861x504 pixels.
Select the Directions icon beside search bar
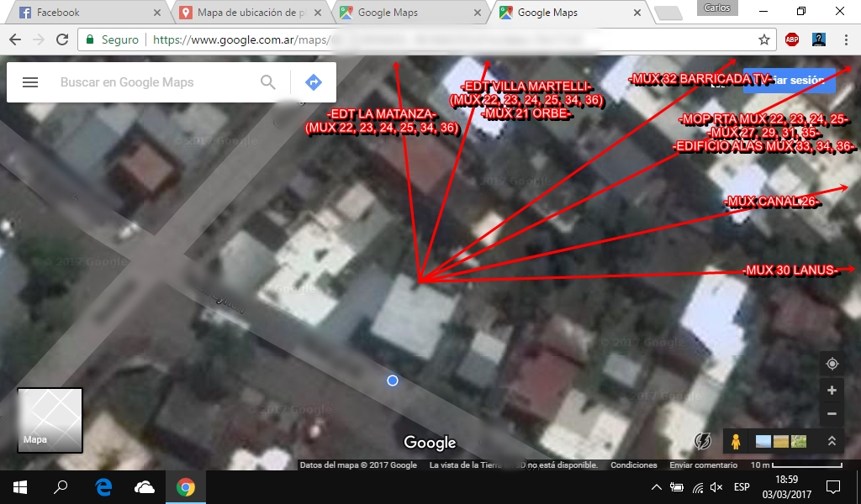tap(313, 82)
